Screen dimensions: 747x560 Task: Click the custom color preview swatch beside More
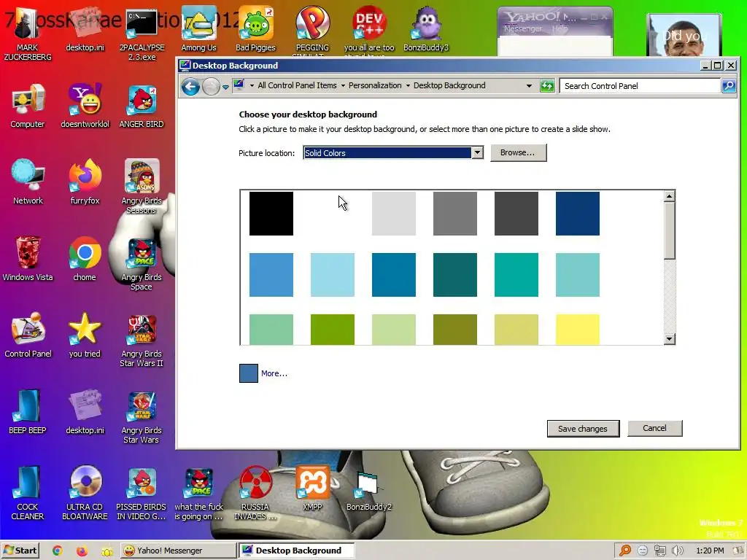tap(248, 373)
